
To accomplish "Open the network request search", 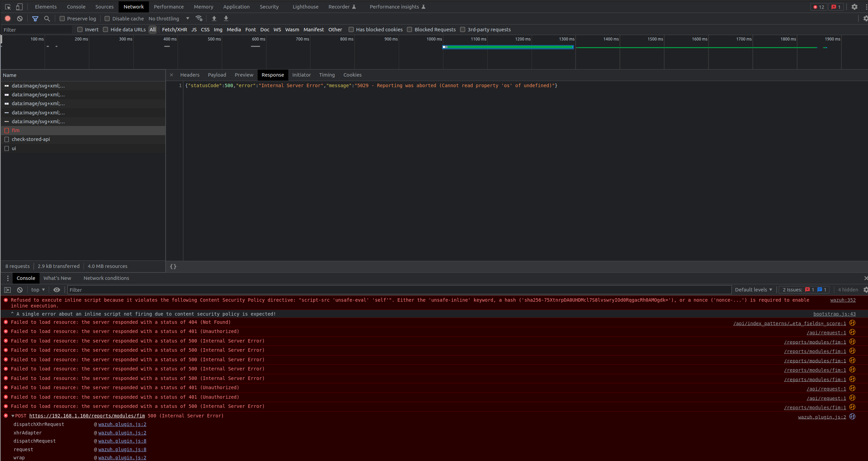I will click(x=47, y=19).
